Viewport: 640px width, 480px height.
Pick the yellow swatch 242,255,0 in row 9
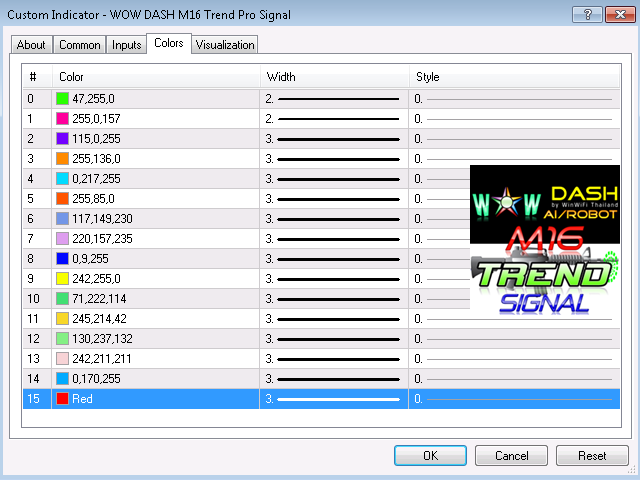click(62, 279)
